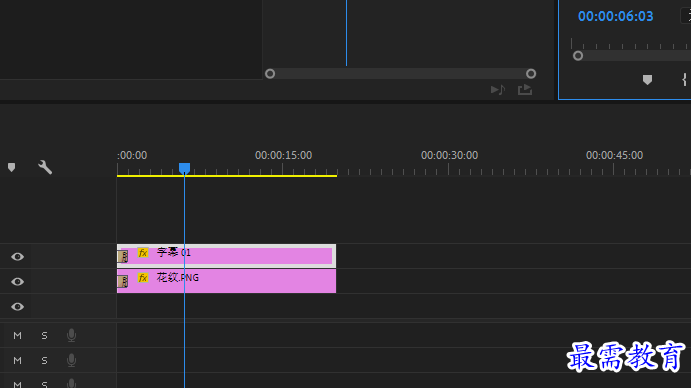Click the 00:00:15:00 ruler mark
This screenshot has width=691, height=388.
tap(283, 155)
